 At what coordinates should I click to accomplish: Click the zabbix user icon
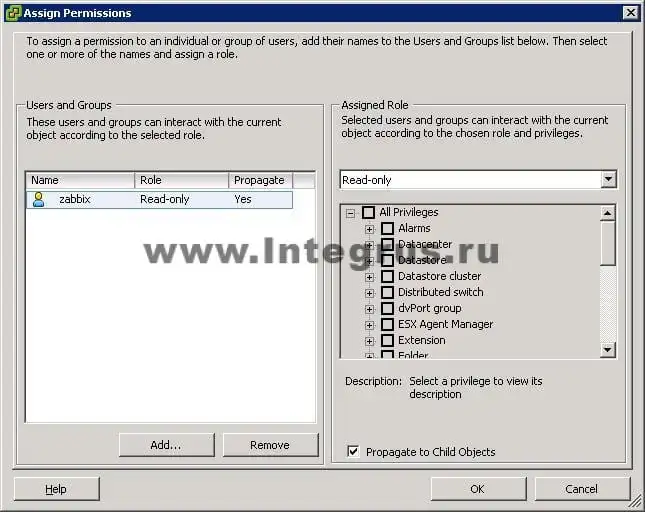click(39, 199)
